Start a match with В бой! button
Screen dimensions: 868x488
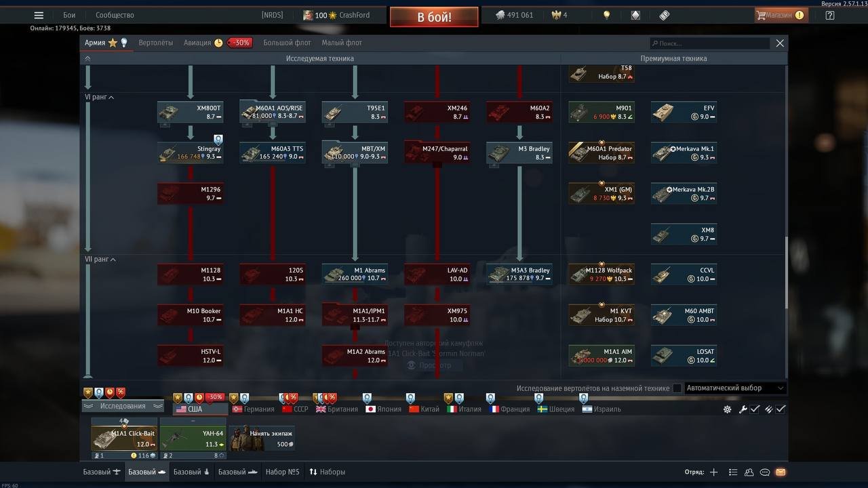coord(434,17)
